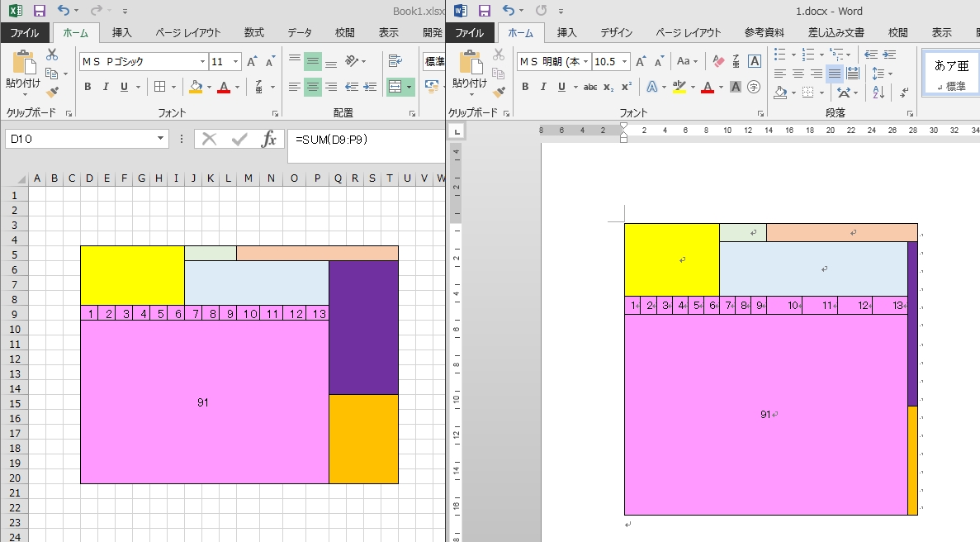Open Excel borders dropdown arrow
This screenshot has width=980, height=542.
pyautogui.click(x=173, y=87)
